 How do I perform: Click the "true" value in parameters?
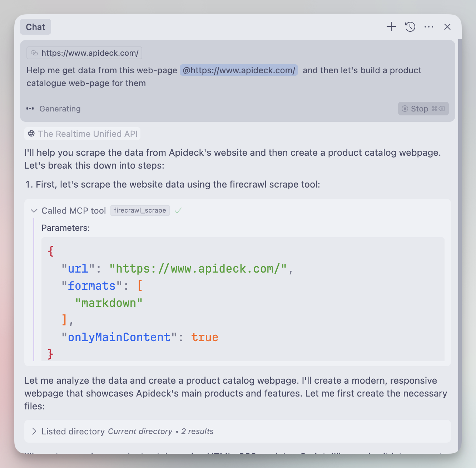205,337
